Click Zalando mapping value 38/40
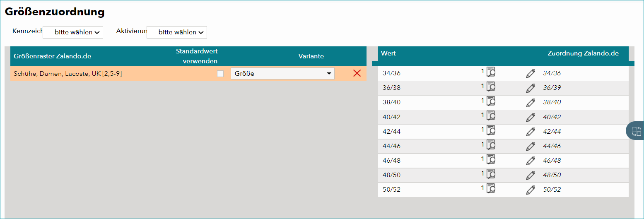Viewport: 644px width, 219px height. pyautogui.click(x=552, y=102)
